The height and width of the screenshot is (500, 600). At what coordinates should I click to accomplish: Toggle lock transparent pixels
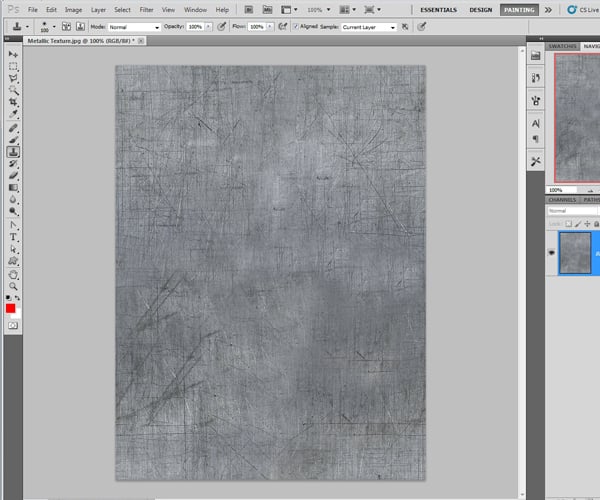point(569,224)
